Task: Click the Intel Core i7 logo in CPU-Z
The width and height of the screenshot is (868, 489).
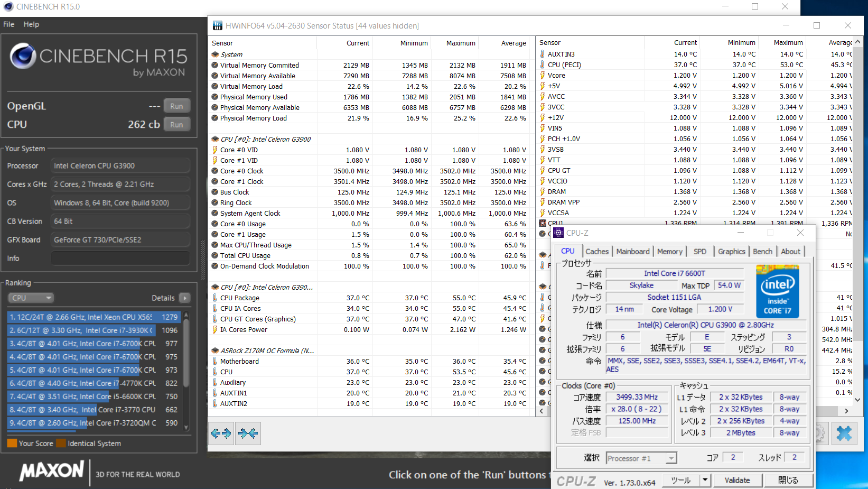Action: [x=777, y=291]
